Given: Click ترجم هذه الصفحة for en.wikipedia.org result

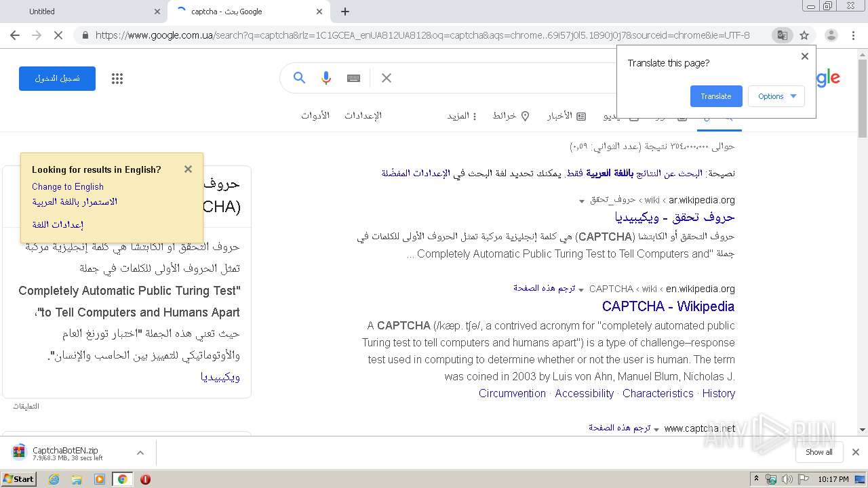Looking at the screenshot, I should coord(544,288).
